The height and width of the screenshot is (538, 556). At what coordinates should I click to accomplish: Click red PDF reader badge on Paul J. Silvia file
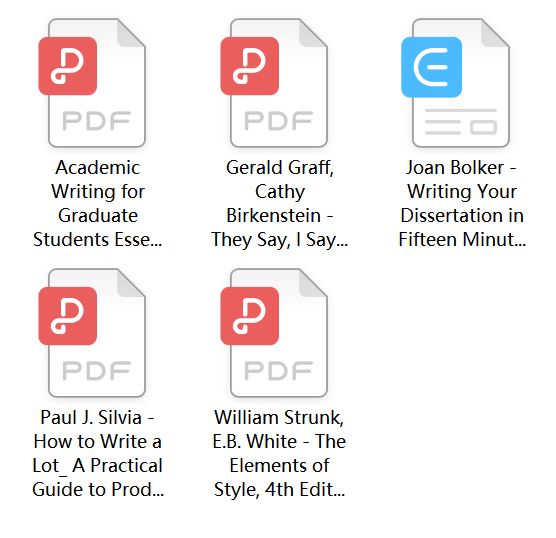[x=68, y=316]
